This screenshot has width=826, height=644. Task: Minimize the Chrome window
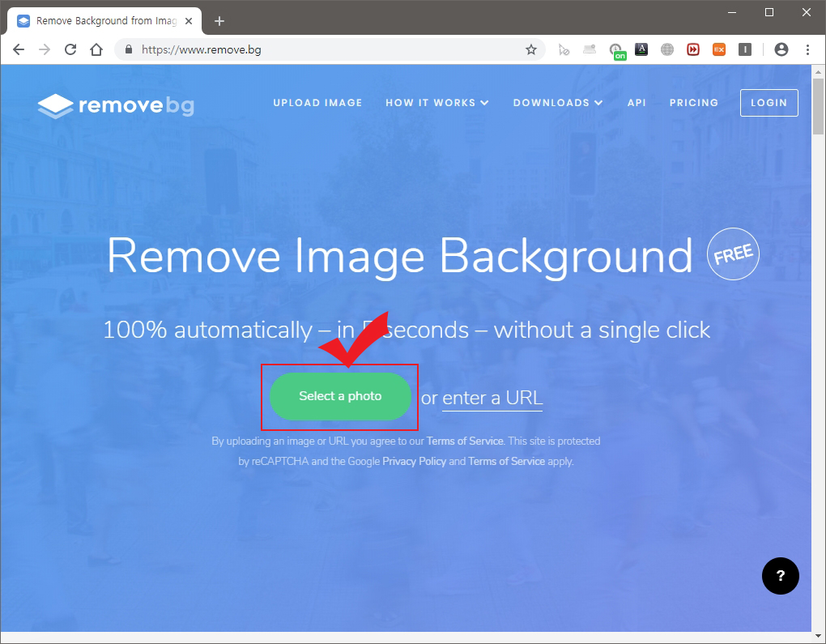pyautogui.click(x=732, y=12)
